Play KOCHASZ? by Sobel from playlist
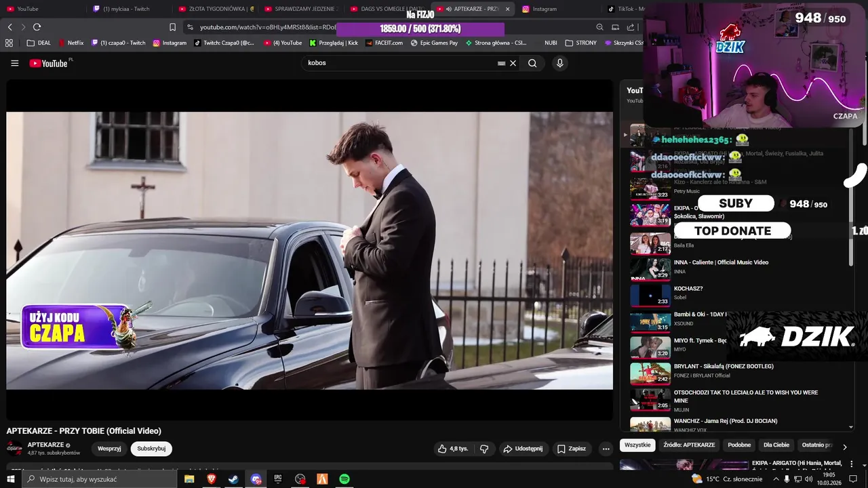Image resolution: width=868 pixels, height=488 pixels. pos(739,296)
